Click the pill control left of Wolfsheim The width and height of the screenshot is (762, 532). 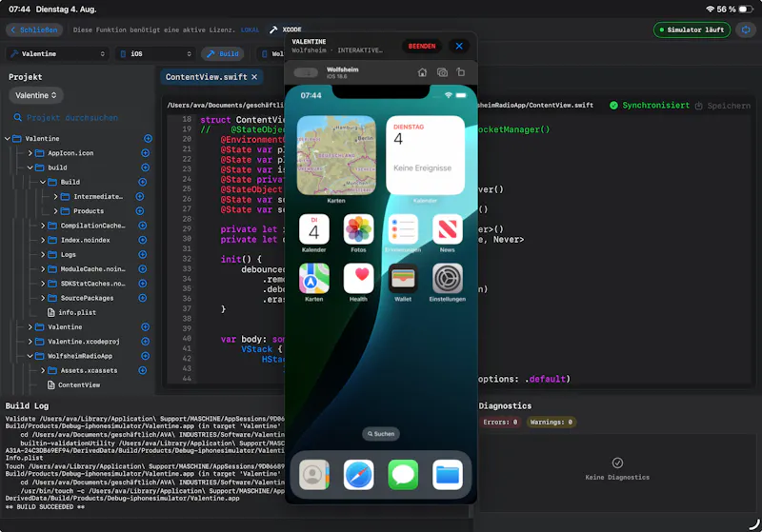coord(306,73)
